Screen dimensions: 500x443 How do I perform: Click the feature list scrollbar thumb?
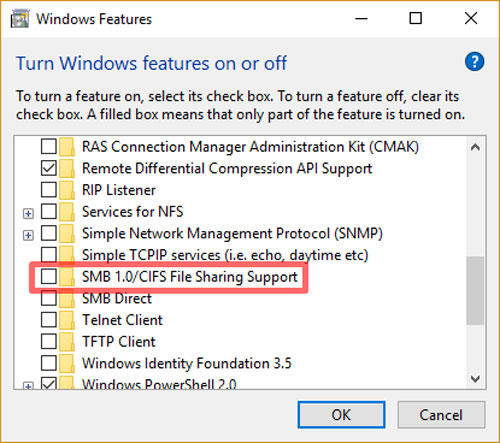(x=475, y=290)
